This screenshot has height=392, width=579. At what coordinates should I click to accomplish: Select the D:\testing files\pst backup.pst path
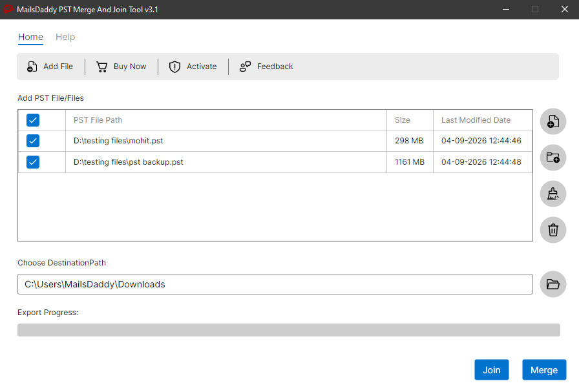[x=128, y=162]
